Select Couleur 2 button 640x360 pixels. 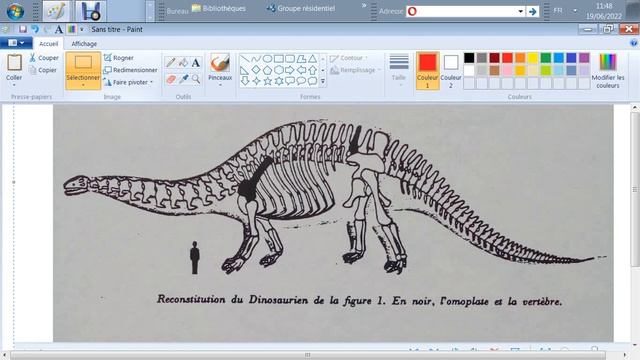coord(451,71)
